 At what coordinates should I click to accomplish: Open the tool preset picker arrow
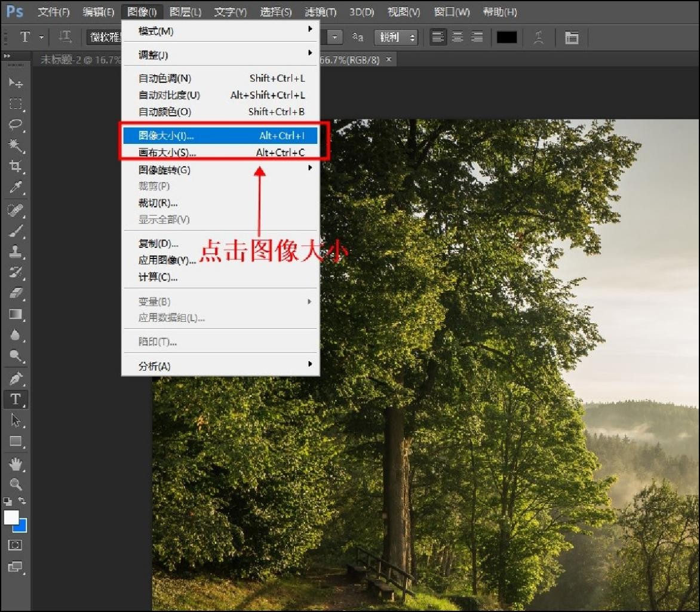pos(42,38)
